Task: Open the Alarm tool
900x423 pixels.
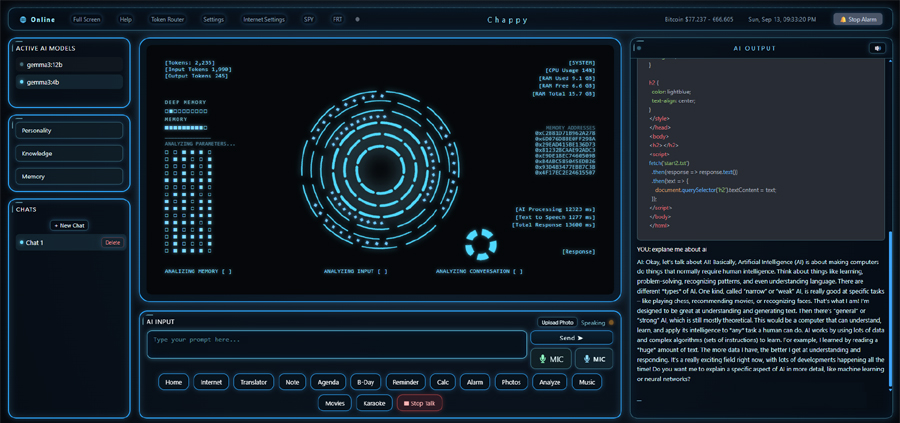Action: point(475,382)
